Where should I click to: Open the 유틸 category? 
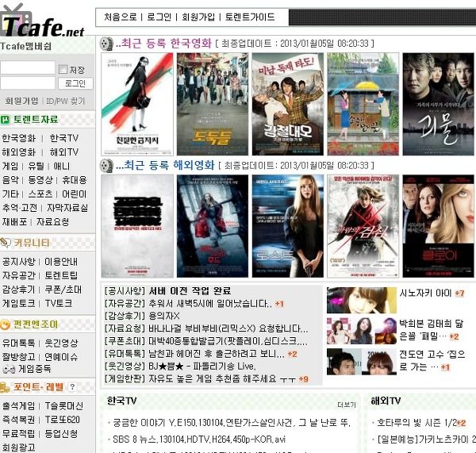tap(36, 166)
